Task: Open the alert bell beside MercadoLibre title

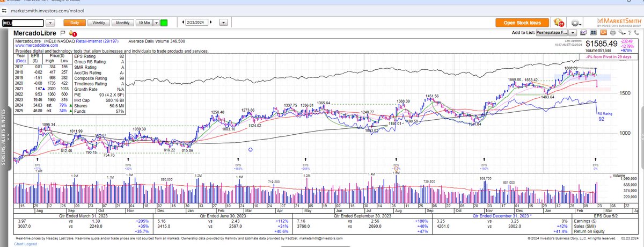Action: [x=72, y=33]
